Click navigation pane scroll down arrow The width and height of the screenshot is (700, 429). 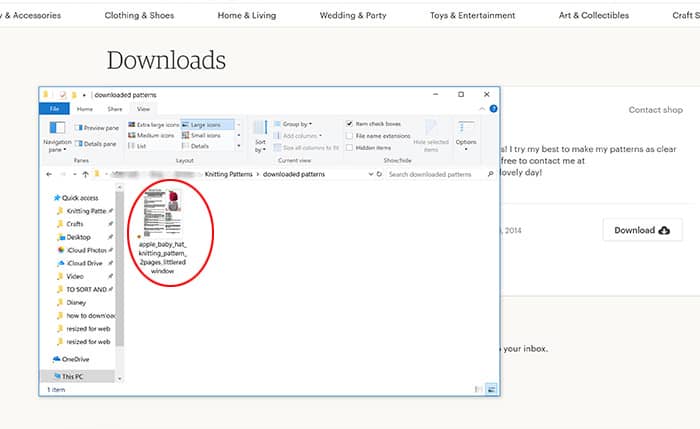tap(119, 379)
